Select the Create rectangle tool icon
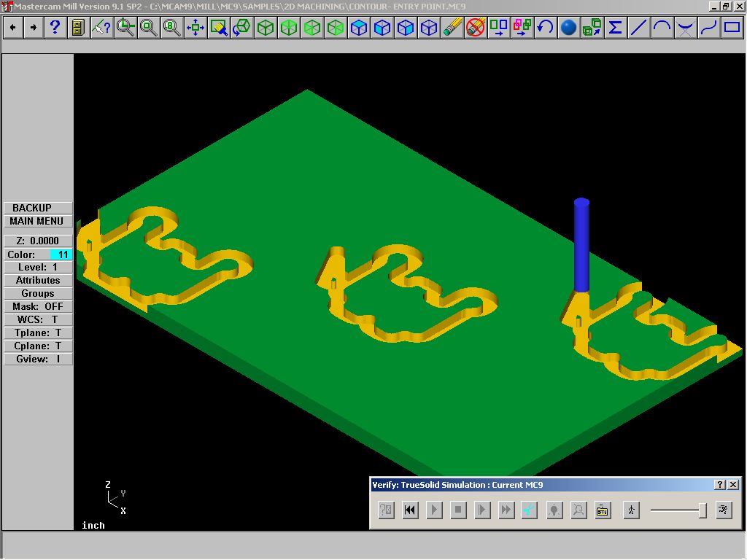Image resolution: width=747 pixels, height=560 pixels. [x=732, y=28]
